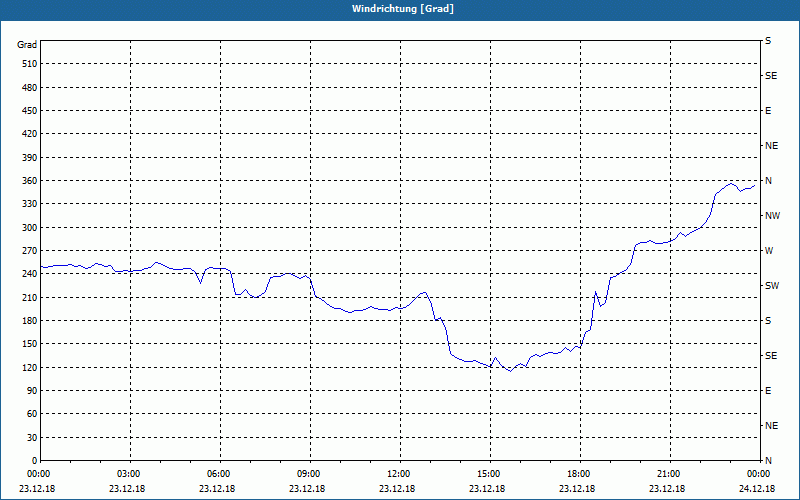Click the 240 value on the y-axis
The image size is (800, 500).
[29, 273]
